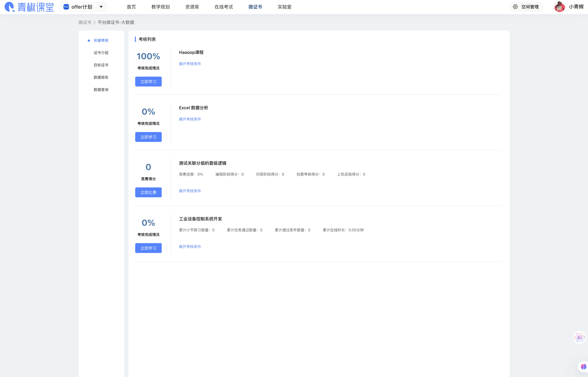
Task: Open 数据报告 sidebar section
Action: coord(101,77)
